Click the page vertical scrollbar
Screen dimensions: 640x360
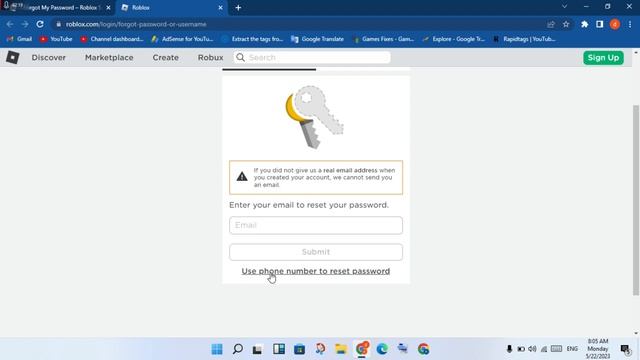(x=636, y=200)
